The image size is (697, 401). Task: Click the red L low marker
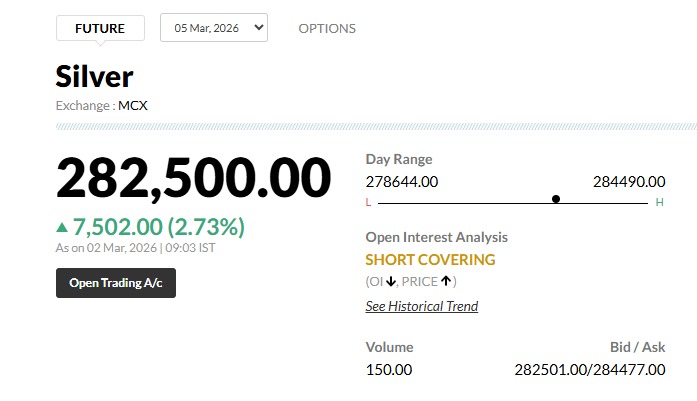[368, 202]
